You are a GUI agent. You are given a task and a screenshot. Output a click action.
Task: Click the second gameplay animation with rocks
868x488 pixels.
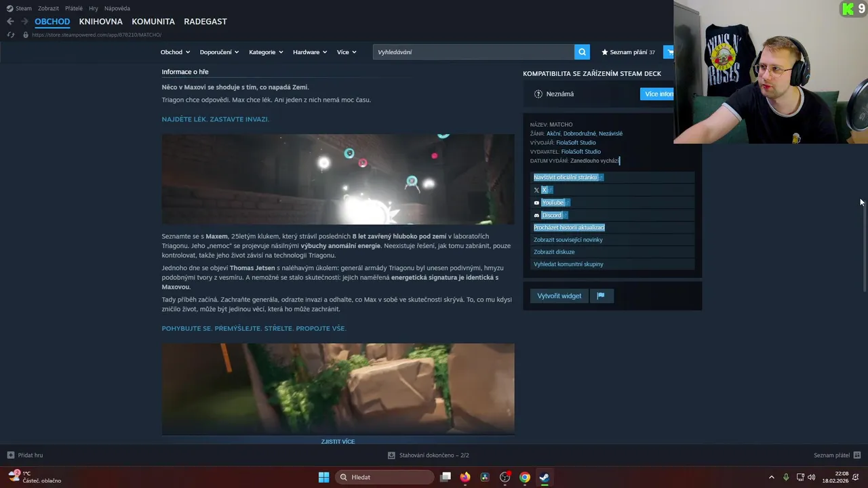pos(338,388)
